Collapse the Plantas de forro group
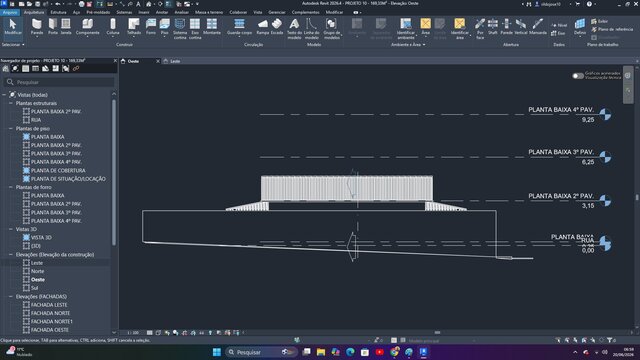The image size is (640, 360). click(11, 187)
